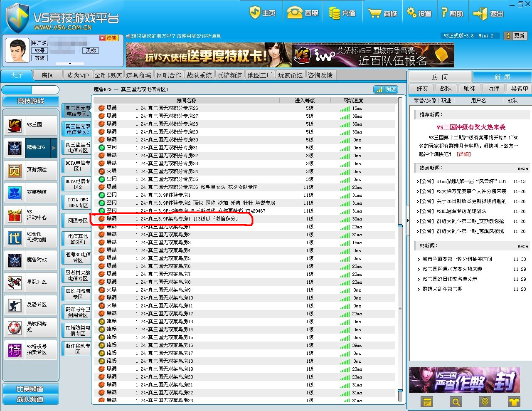Open V3新闻 more link
This screenshot has height=411, width=532.
pos(523,246)
